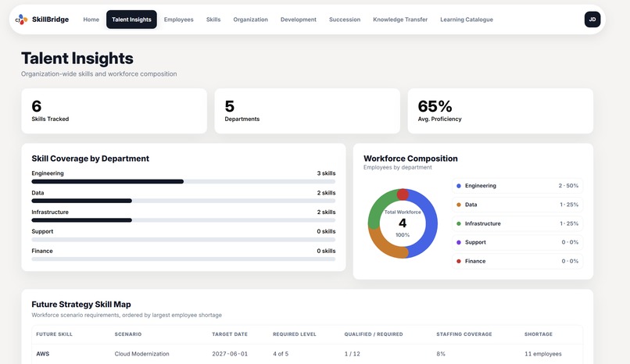Click the AWS future skill cell

(x=42, y=354)
